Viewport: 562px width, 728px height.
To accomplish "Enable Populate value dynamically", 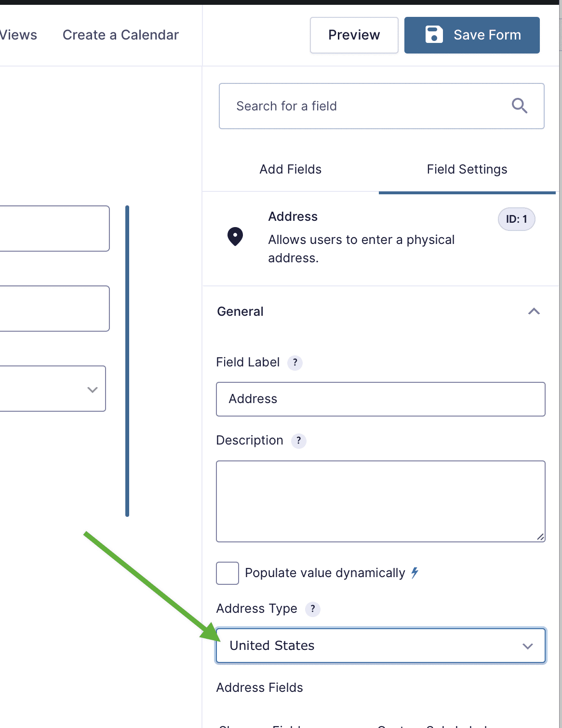I will click(x=227, y=573).
